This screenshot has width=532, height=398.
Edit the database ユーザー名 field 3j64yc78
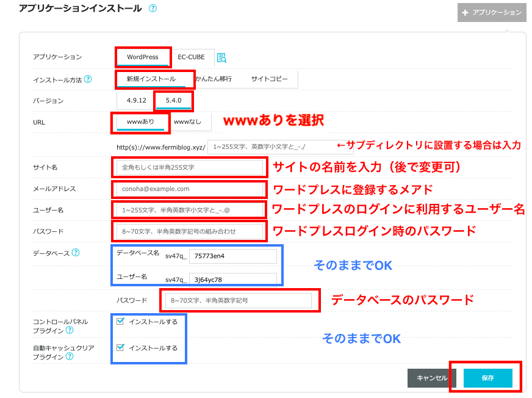click(233, 279)
